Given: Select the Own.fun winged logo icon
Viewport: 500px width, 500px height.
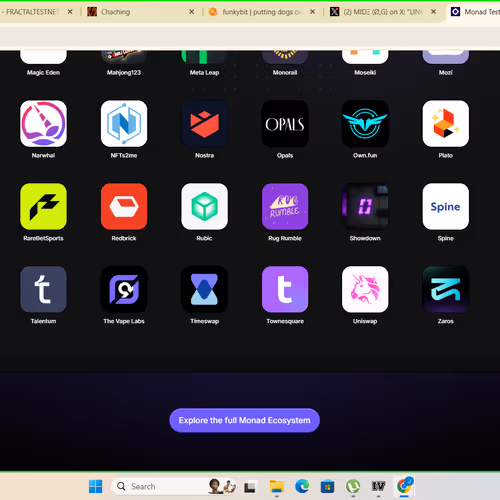Looking at the screenshot, I should tap(365, 124).
